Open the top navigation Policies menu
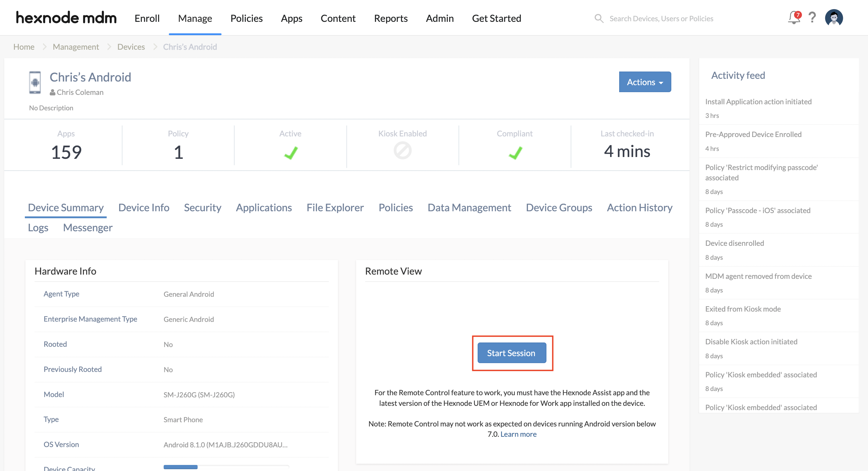This screenshot has height=471, width=868. tap(246, 18)
